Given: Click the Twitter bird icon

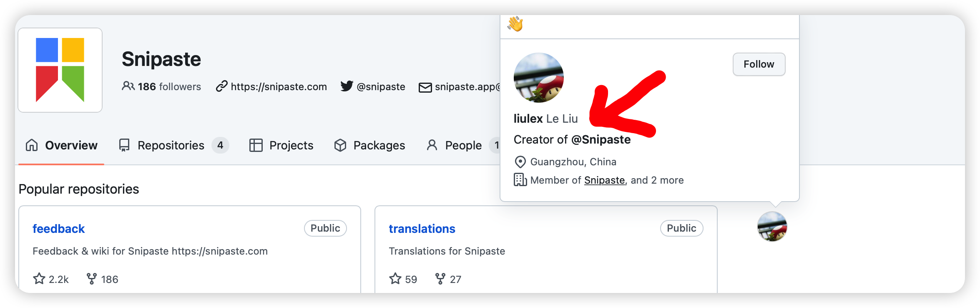Looking at the screenshot, I should coord(347,86).
